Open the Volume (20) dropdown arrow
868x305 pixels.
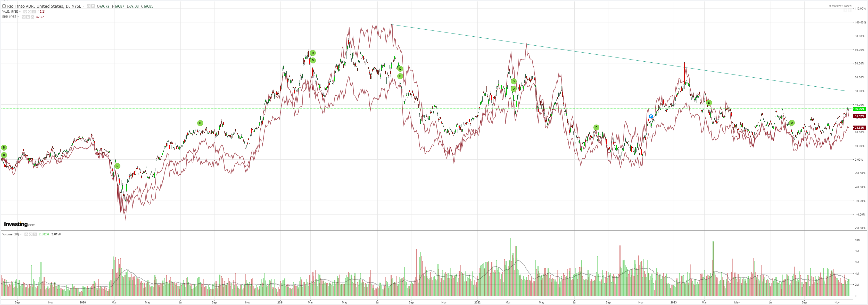[x=21, y=234]
